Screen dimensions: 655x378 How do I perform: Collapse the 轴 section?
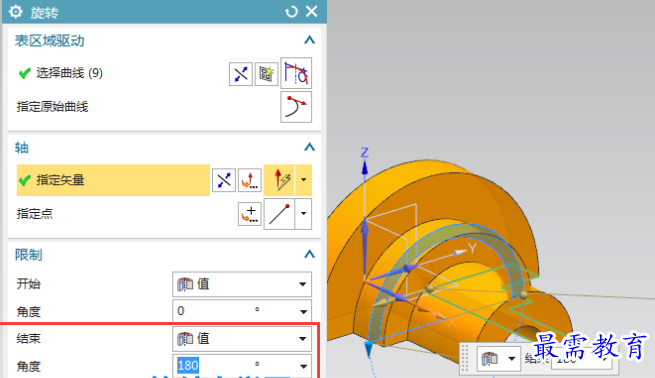tap(309, 147)
